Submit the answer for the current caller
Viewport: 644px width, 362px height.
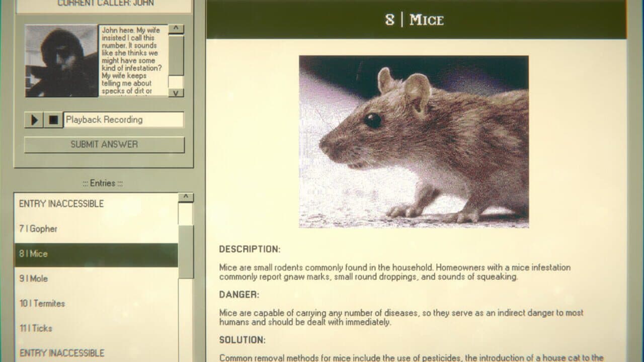[x=104, y=145]
